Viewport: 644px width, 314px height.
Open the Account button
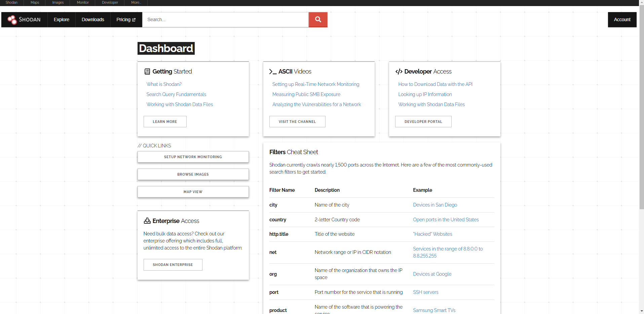pos(622,19)
